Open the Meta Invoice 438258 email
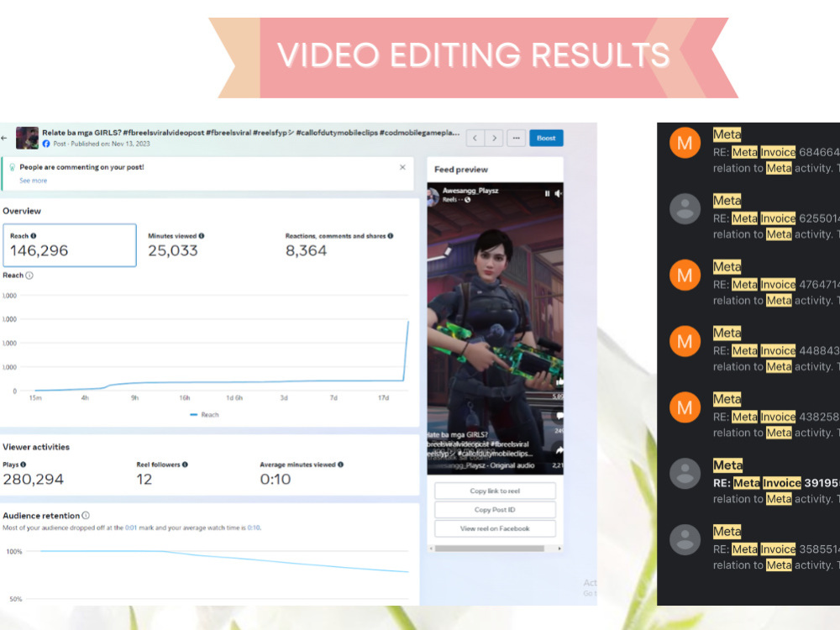 [x=749, y=416]
